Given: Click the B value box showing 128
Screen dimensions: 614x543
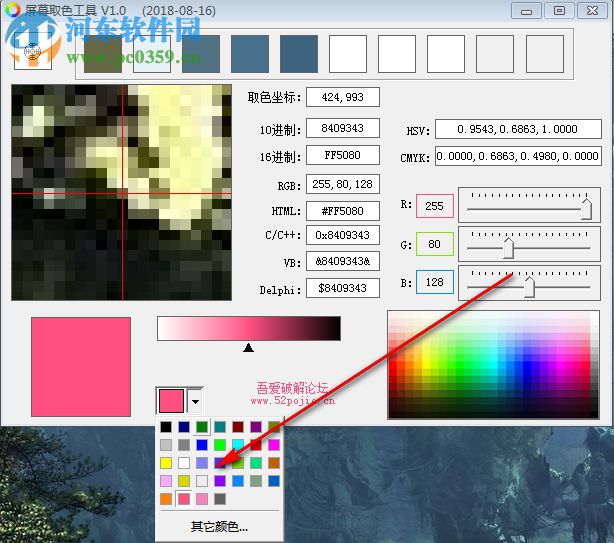Looking at the screenshot, I should click(x=435, y=282).
